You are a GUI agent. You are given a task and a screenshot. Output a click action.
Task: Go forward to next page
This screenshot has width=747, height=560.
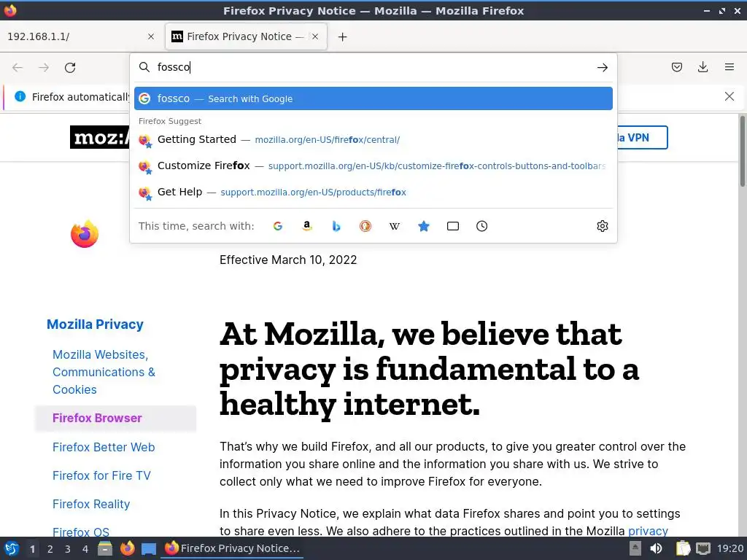click(x=44, y=68)
